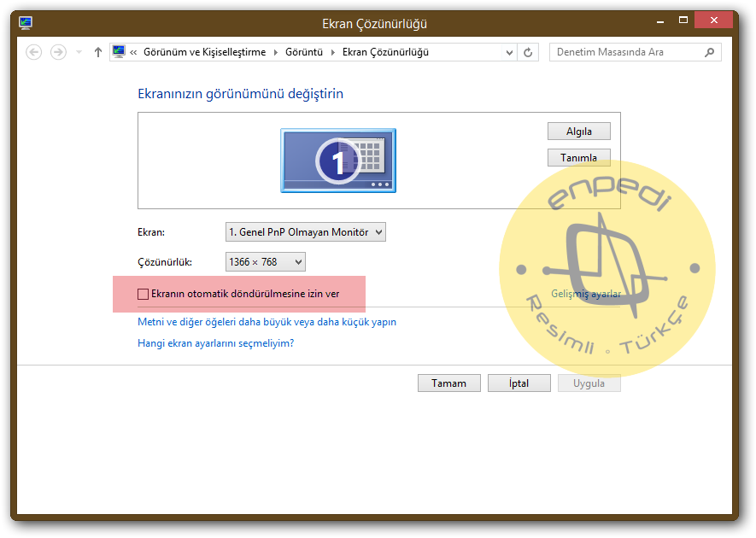Click the Denetim Masasında Ara search field
The width and height of the screenshot is (756, 538).
(635, 52)
